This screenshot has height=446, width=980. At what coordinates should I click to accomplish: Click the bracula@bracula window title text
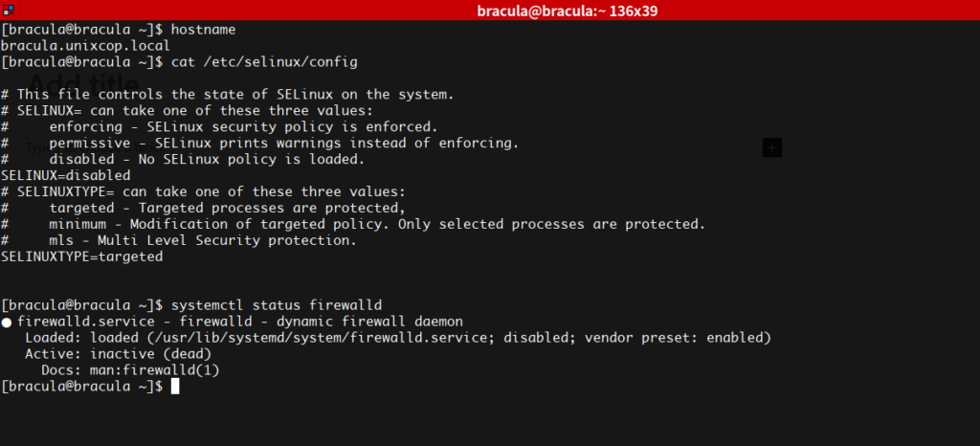[567, 11]
